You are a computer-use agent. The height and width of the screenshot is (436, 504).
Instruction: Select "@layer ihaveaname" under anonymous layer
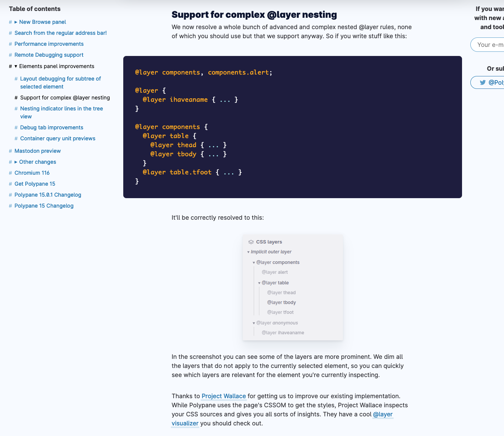pyautogui.click(x=283, y=332)
